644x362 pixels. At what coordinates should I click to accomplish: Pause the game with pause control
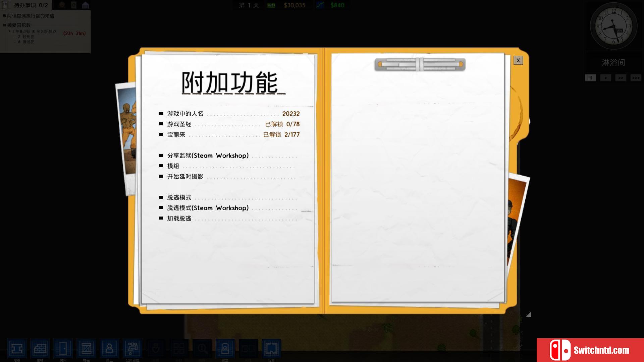coord(590,78)
